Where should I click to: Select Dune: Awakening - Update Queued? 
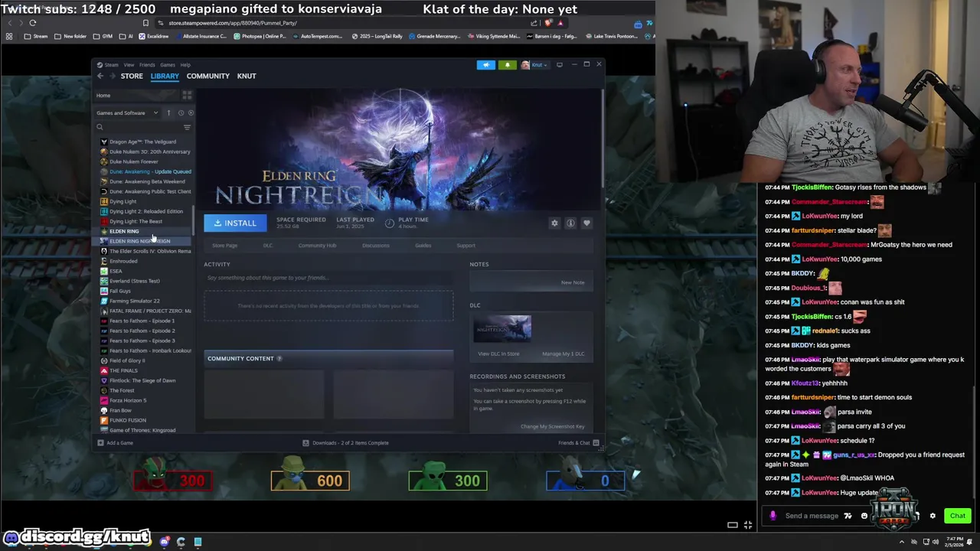(x=150, y=171)
